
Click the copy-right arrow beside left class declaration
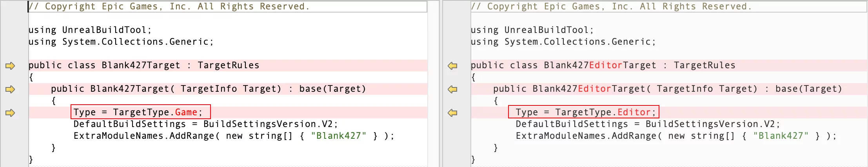click(10, 66)
